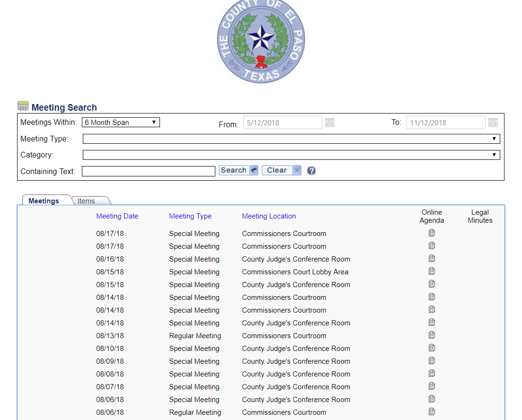
Task: Expand the Category dropdown
Action: 291,155
